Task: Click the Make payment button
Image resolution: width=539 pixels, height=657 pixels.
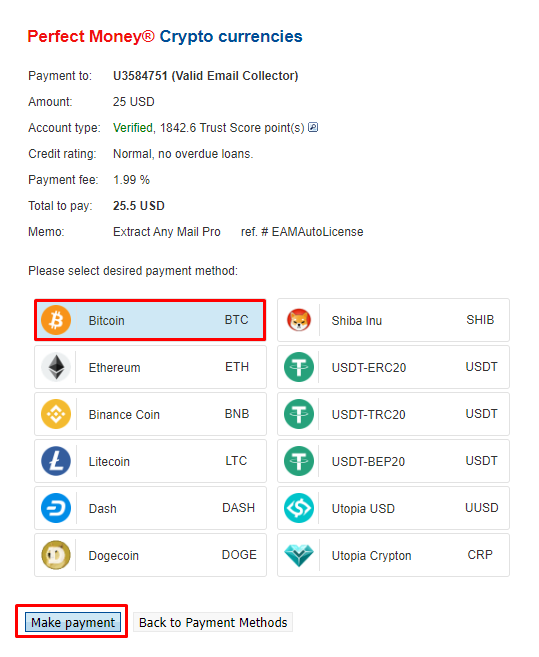Action: (73, 622)
